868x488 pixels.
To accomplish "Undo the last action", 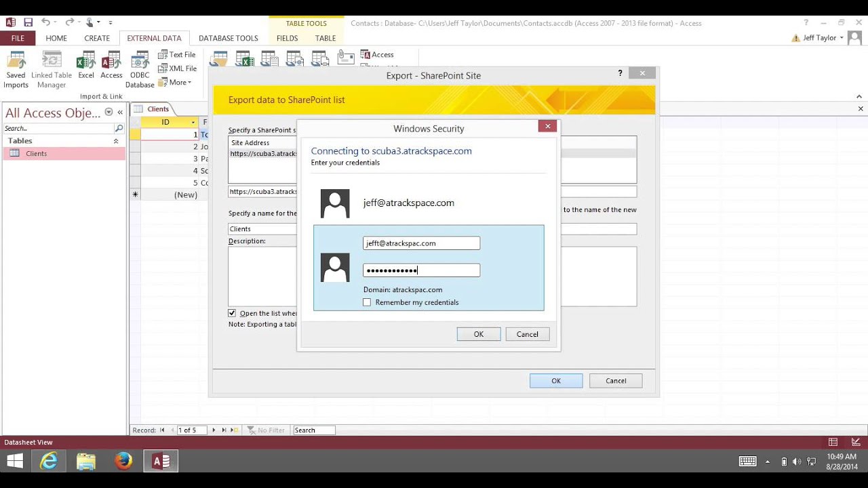I will click(x=45, y=22).
